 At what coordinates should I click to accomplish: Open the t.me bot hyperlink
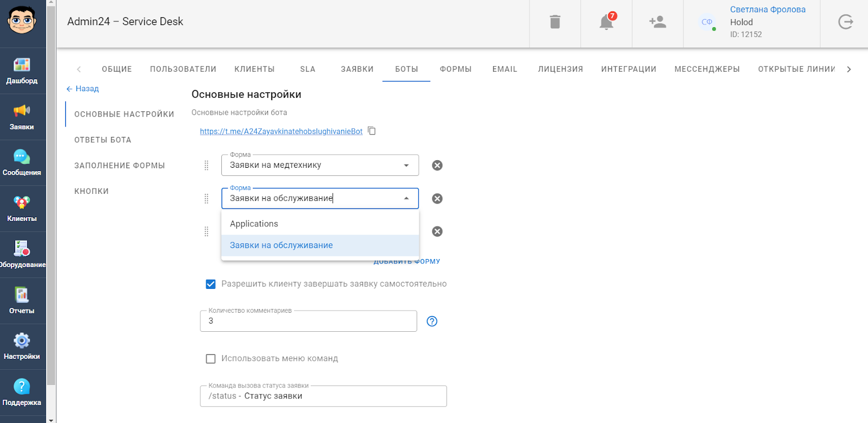coord(281,131)
